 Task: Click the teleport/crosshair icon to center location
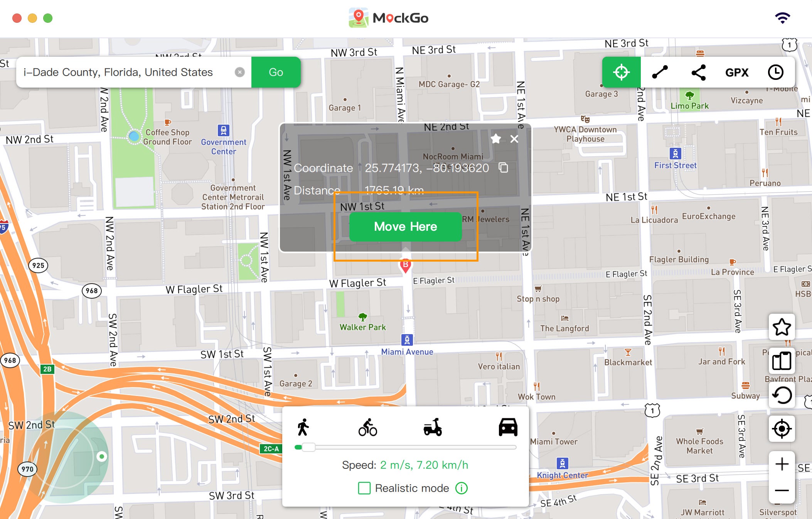(x=621, y=72)
